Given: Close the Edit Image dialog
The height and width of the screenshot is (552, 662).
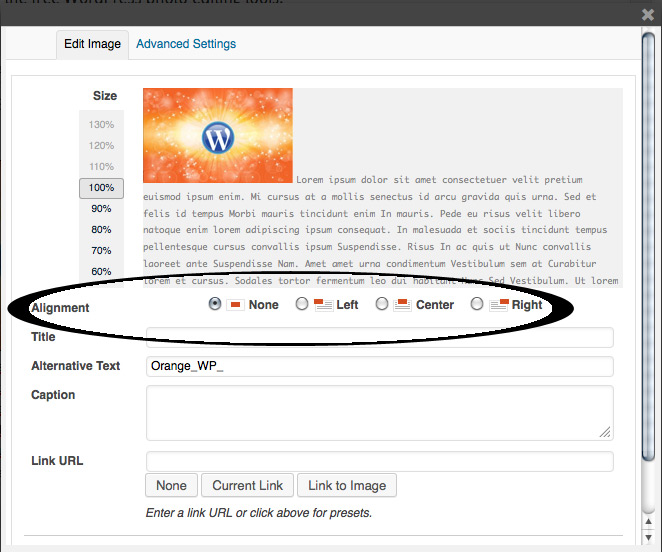Looking at the screenshot, I should [x=647, y=14].
